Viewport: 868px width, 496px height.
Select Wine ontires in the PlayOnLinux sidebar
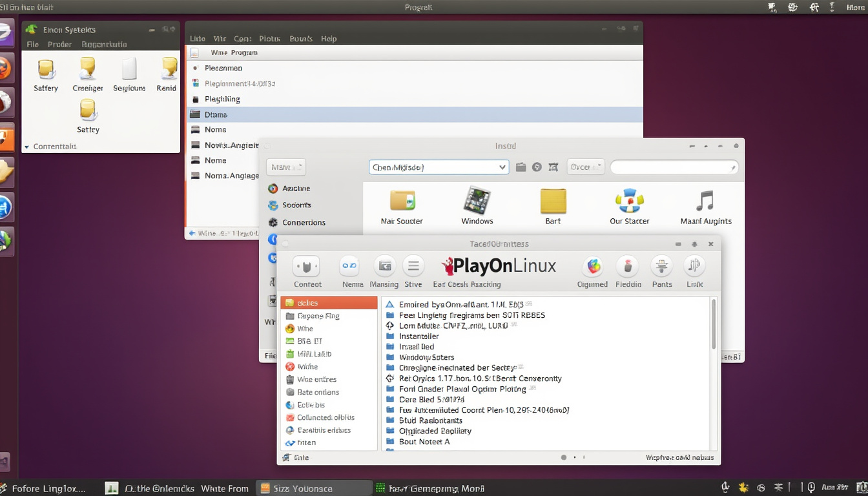(x=329, y=380)
